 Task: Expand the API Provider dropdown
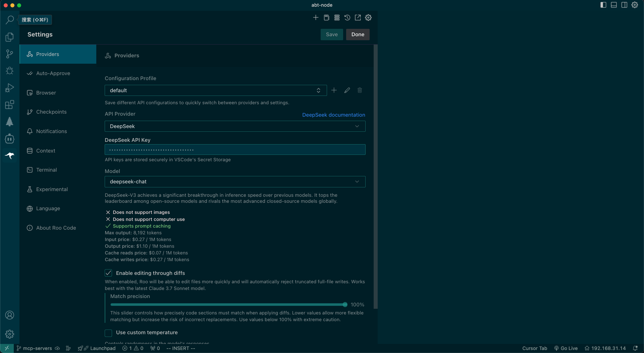(235, 126)
